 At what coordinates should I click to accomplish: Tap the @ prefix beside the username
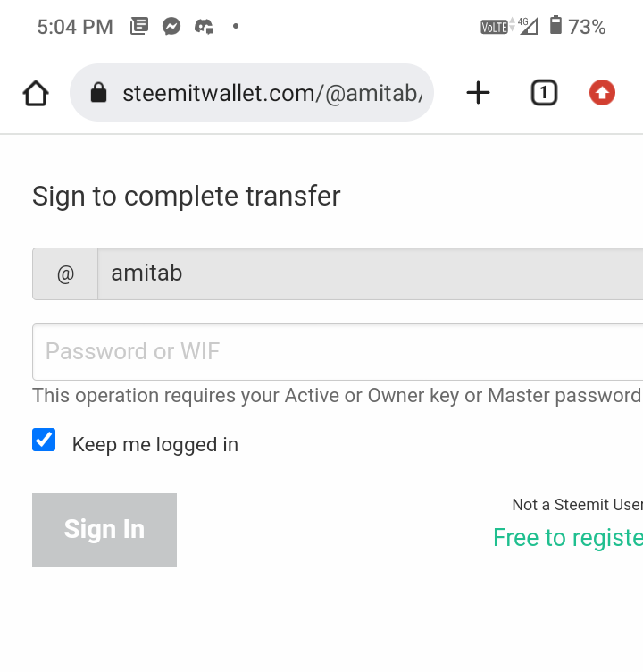pyautogui.click(x=65, y=273)
